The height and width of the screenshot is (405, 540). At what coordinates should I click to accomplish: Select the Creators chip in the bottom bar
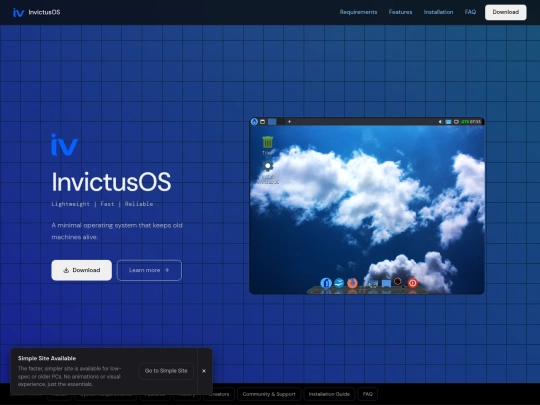point(219,394)
